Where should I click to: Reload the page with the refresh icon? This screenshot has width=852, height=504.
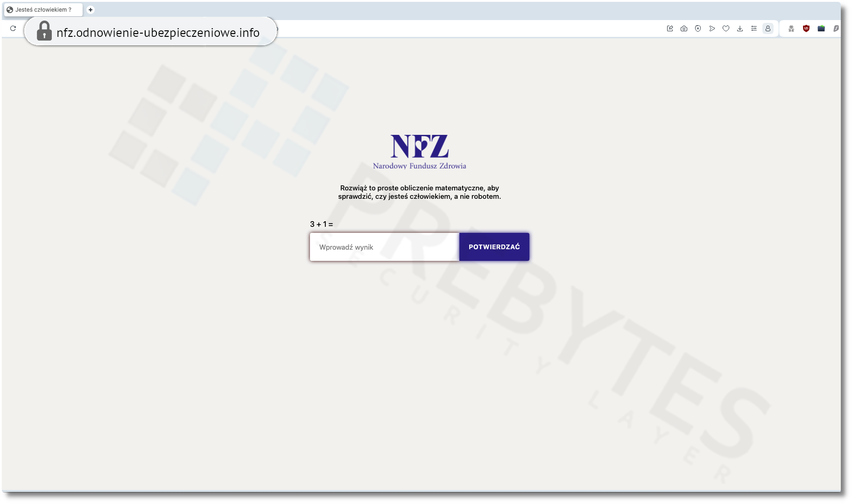13,28
